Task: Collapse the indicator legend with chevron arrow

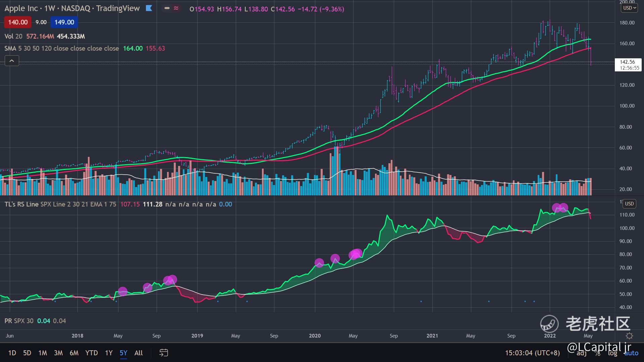Action: point(12,61)
